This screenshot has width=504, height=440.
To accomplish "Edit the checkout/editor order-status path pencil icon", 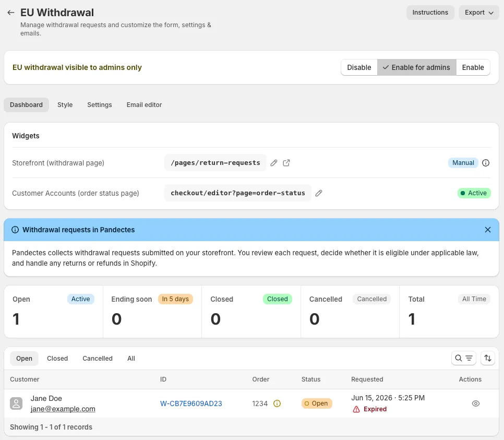I will (x=319, y=193).
